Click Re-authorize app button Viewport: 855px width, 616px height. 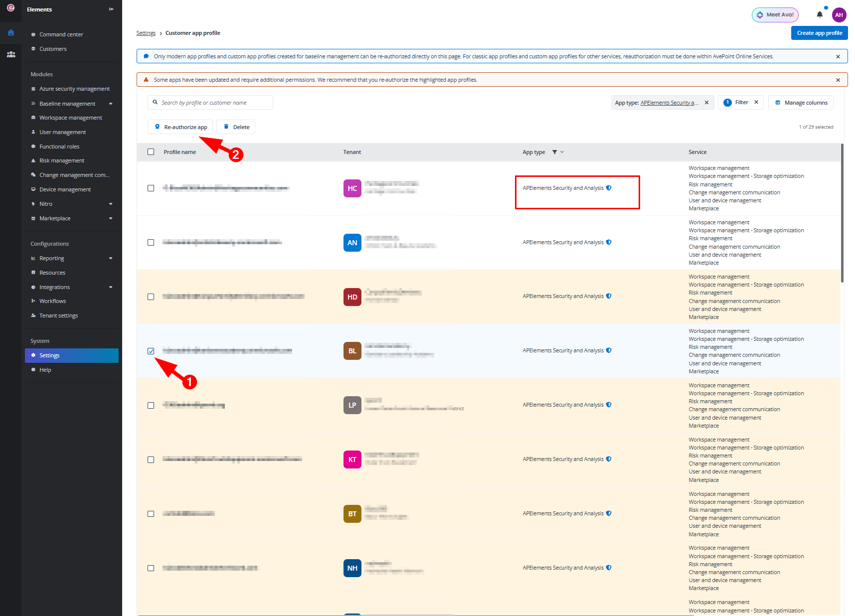click(180, 127)
